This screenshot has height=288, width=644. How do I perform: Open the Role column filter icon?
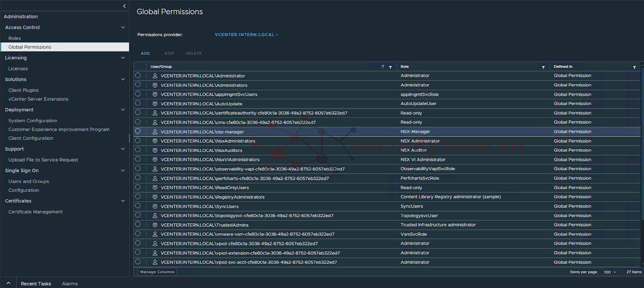(543, 67)
